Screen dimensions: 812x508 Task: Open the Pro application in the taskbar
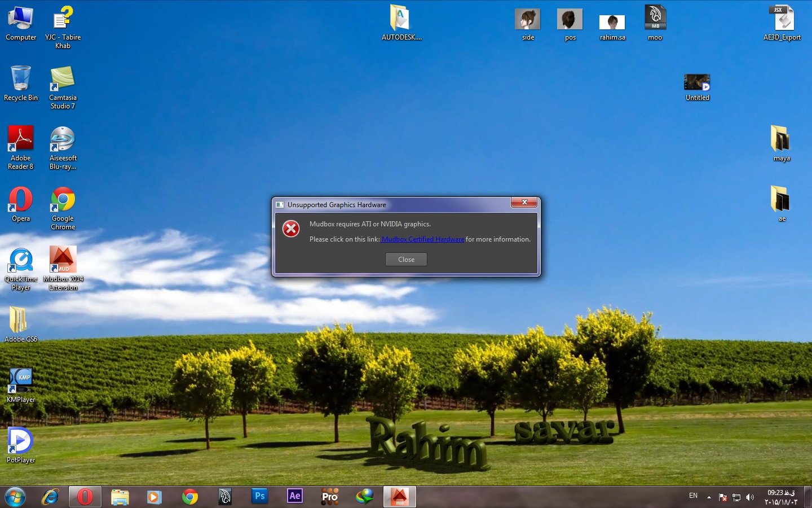330,497
